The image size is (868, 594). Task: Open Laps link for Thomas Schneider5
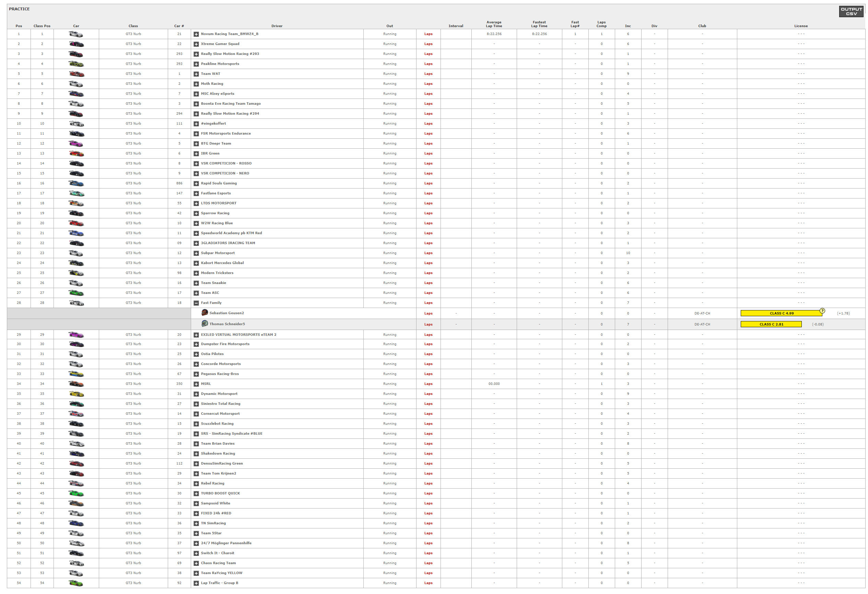[x=429, y=324]
